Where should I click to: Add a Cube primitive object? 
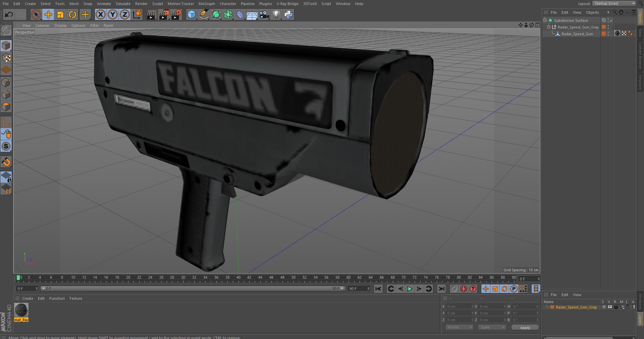click(x=192, y=14)
